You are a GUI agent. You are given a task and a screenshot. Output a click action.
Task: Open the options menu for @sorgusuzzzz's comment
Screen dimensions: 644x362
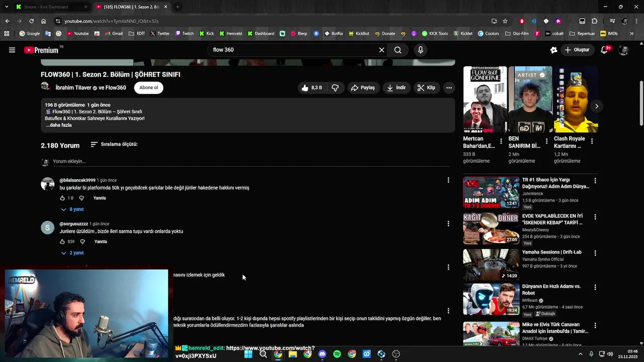[x=448, y=224]
